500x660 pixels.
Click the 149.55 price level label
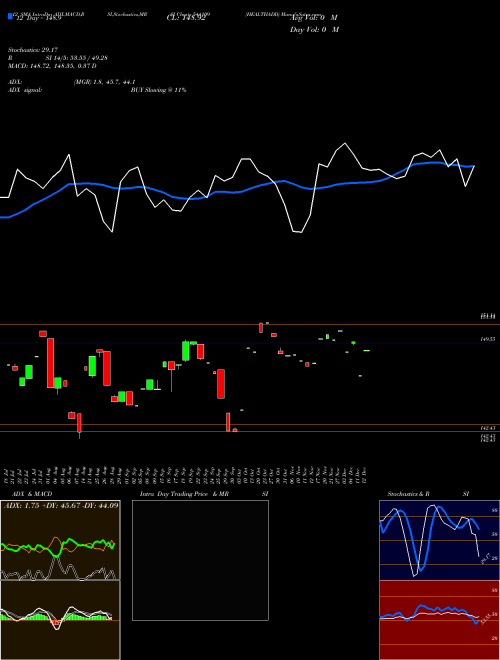tap(488, 338)
